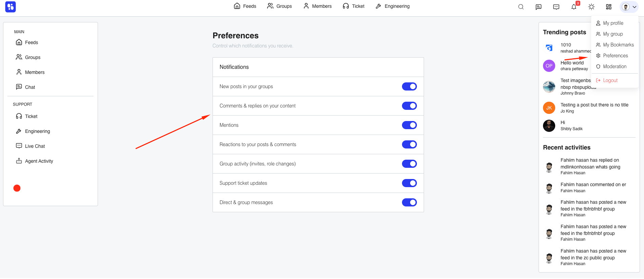Click Logout in user menu
This screenshot has height=279, width=644.
(x=615, y=80)
